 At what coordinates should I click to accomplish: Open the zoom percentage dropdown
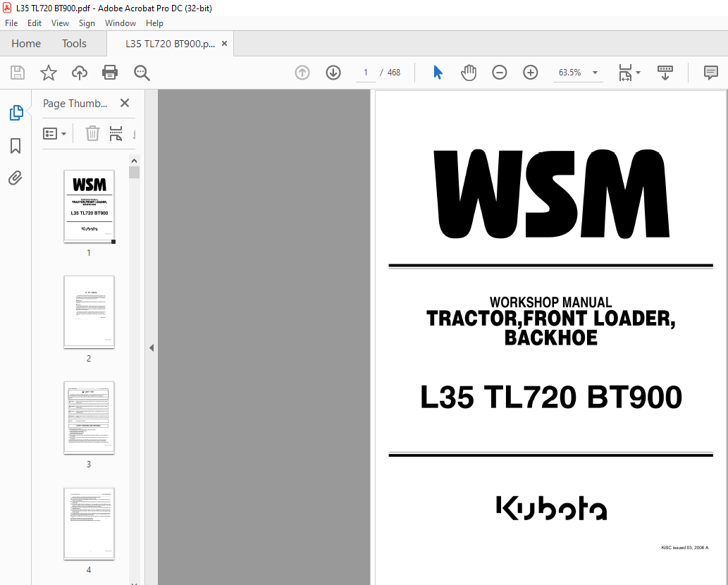595,73
